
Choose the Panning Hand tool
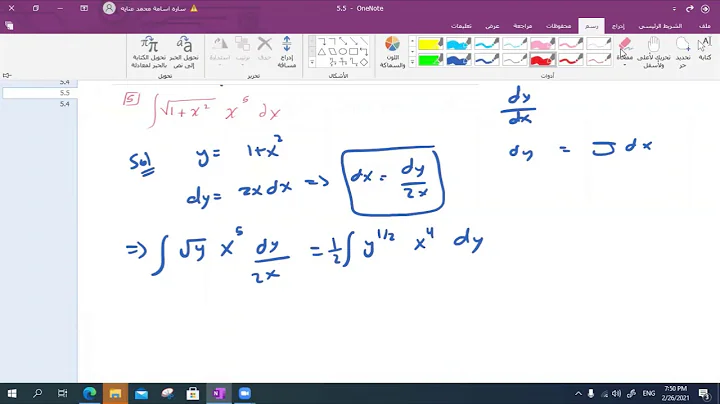(653, 52)
